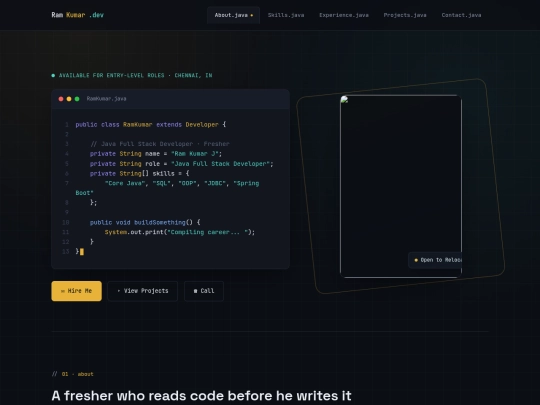540x405 pixels.
Task: Open the Ram Kumar .dev logo link
Action: (x=77, y=15)
